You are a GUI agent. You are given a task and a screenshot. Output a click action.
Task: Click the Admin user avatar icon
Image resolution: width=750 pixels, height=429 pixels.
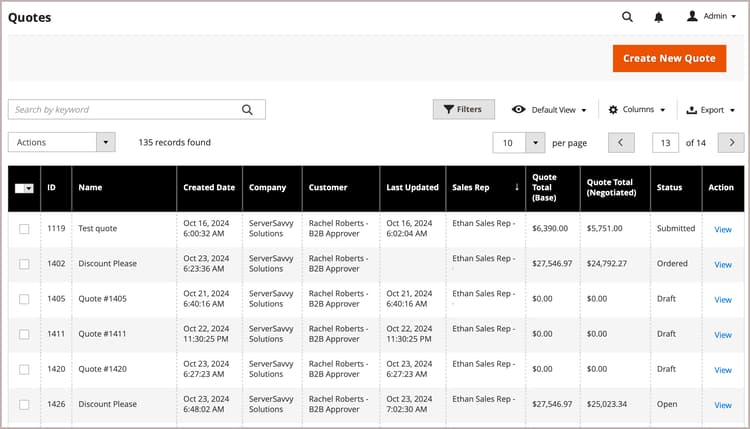(x=692, y=16)
